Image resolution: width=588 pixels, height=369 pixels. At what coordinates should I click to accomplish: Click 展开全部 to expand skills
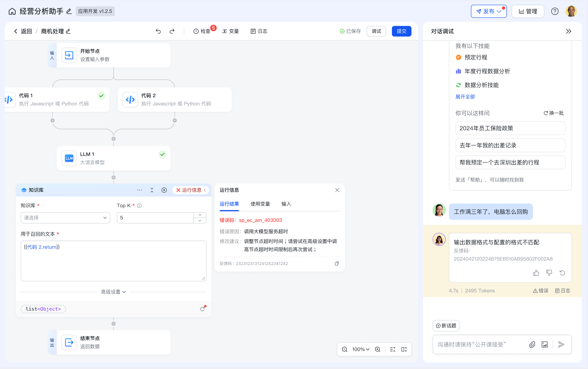pyautogui.click(x=465, y=97)
